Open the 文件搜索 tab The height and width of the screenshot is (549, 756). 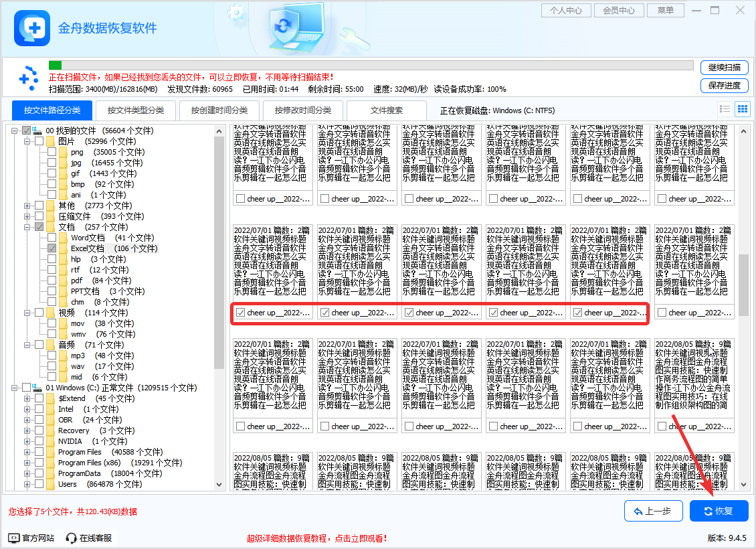(x=387, y=110)
